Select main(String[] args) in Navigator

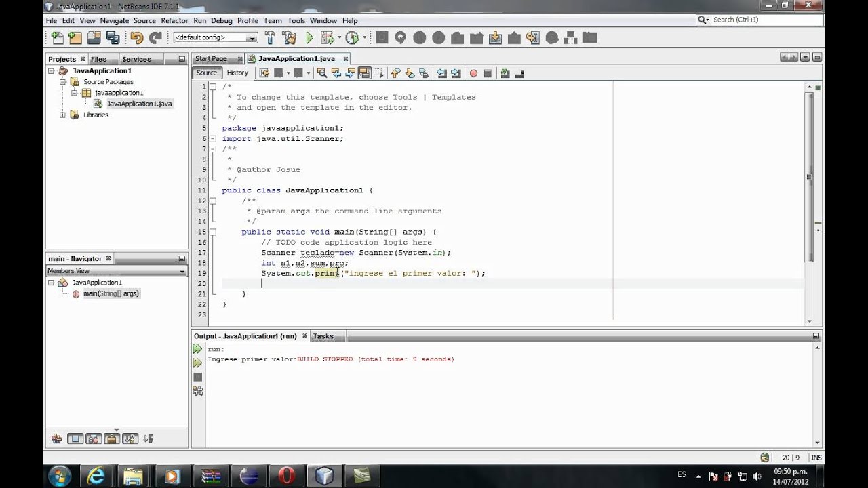(x=111, y=293)
